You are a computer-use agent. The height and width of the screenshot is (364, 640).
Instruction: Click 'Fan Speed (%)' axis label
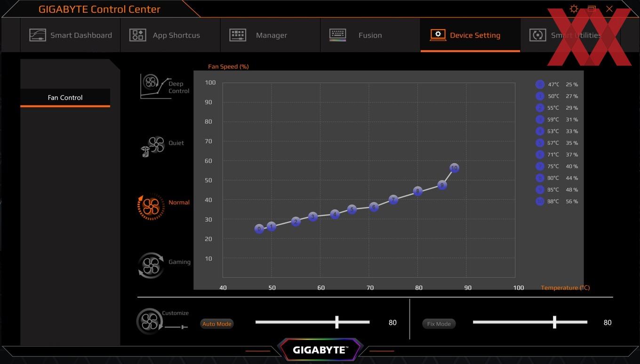tap(228, 67)
